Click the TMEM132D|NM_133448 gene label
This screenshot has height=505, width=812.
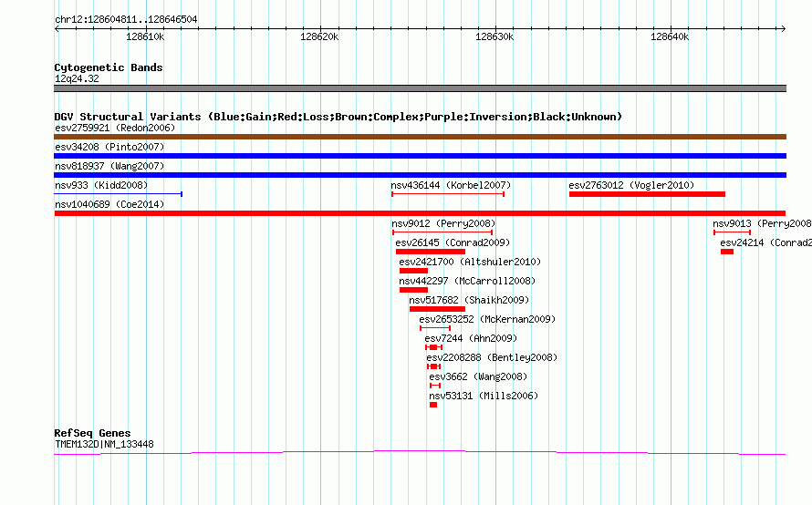pos(104,444)
